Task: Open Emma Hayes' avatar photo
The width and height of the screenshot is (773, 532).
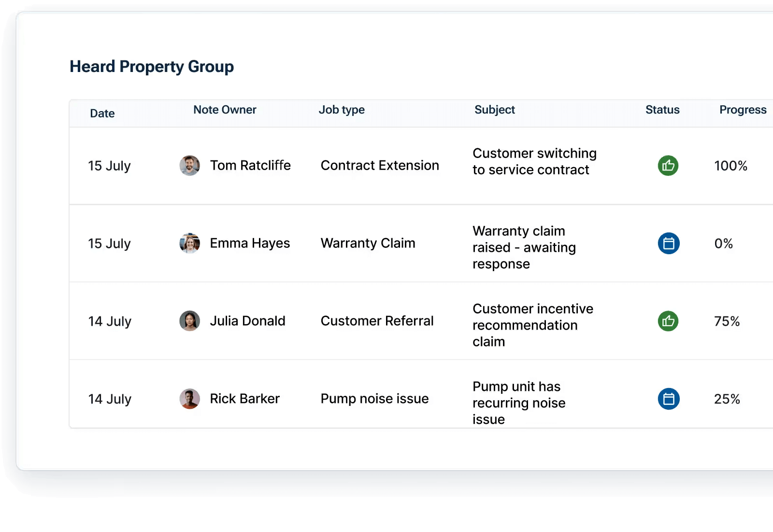Action: coord(190,243)
